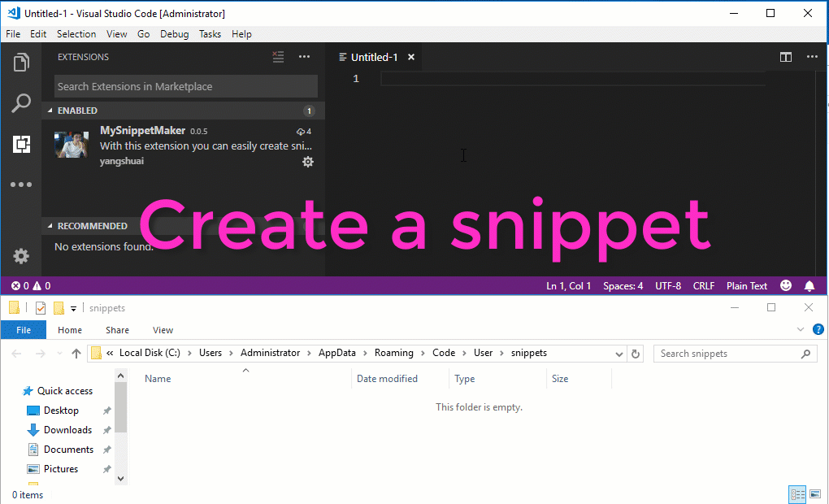Expand the File Explorer ribbon chevron

coord(801,329)
